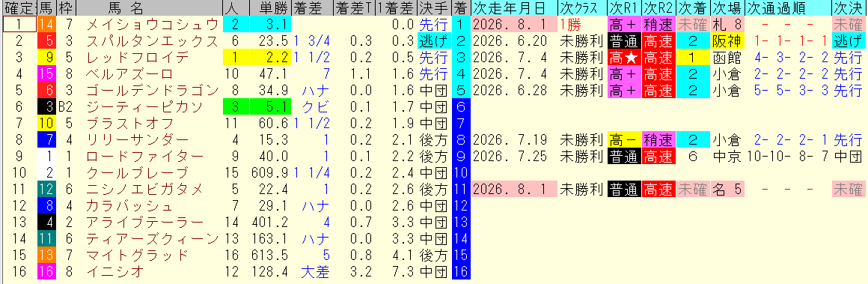The height and width of the screenshot is (284, 868).
Task: Click horse number 12 teal cell
Action: 46,190
